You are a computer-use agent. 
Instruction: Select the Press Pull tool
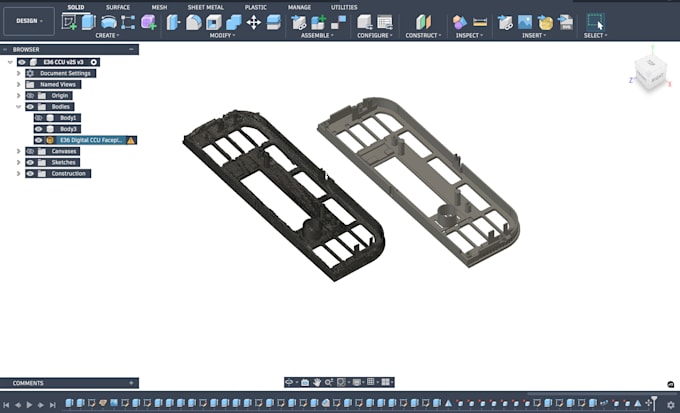click(x=173, y=22)
